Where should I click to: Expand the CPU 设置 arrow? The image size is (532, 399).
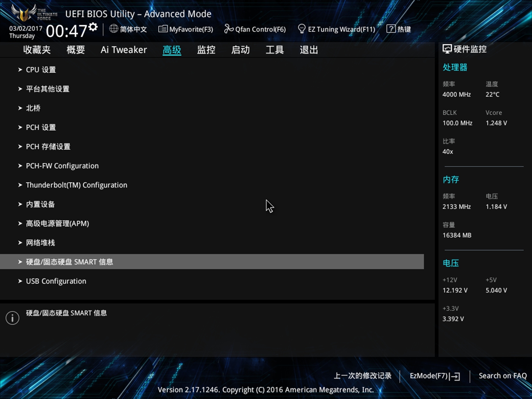pos(20,70)
